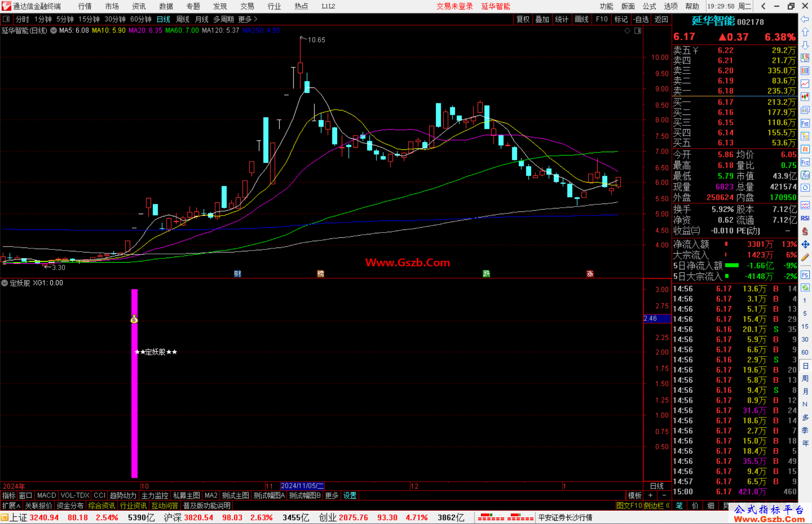Click the down arrow icon in right sidebar
The width and height of the screenshot is (812, 524).
[x=805, y=45]
